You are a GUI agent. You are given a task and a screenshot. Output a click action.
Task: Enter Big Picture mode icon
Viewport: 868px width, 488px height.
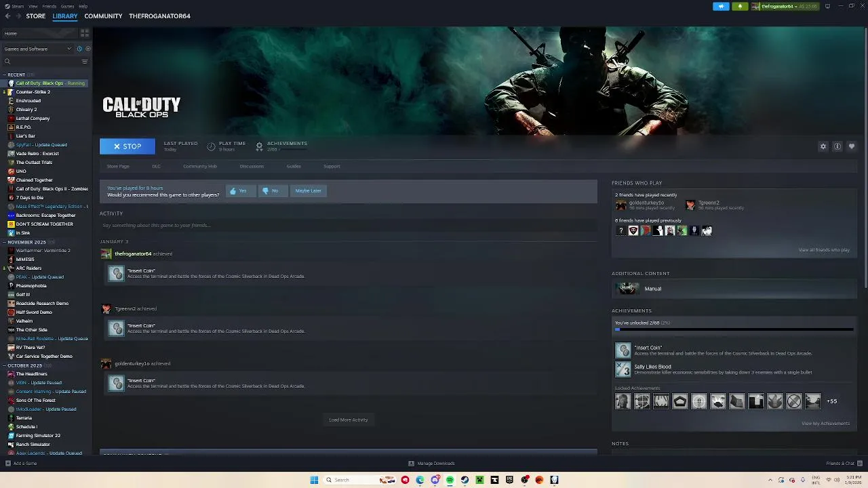point(827,6)
